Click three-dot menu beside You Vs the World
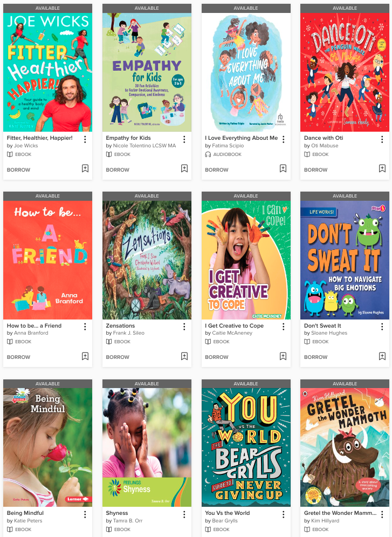Viewport: 392px width, 537px height. pos(283,514)
